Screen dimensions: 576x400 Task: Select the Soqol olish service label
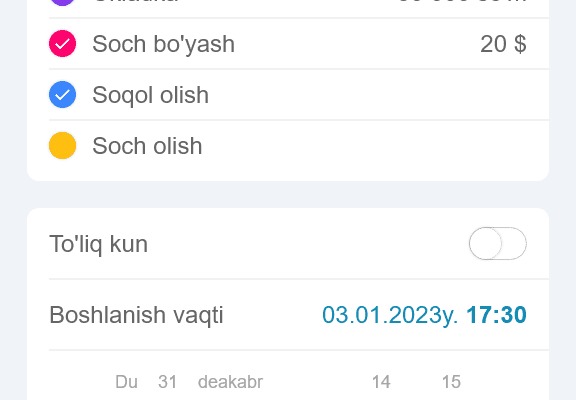[x=151, y=95]
